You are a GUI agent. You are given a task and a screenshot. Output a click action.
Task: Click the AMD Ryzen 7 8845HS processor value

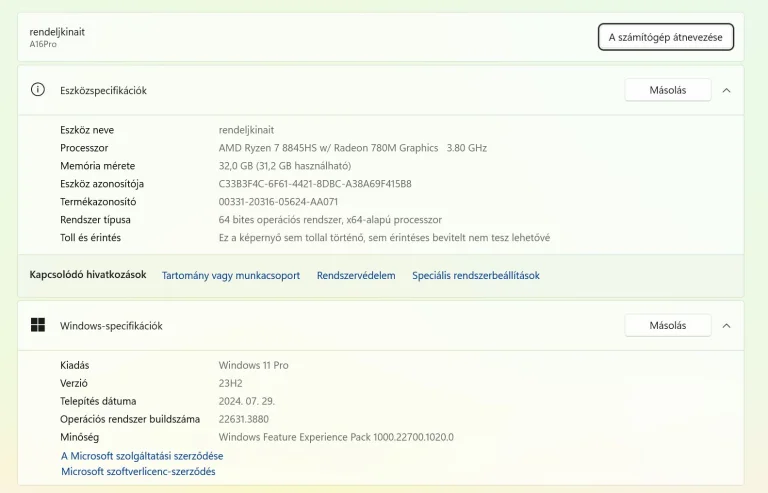pyautogui.click(x=353, y=148)
